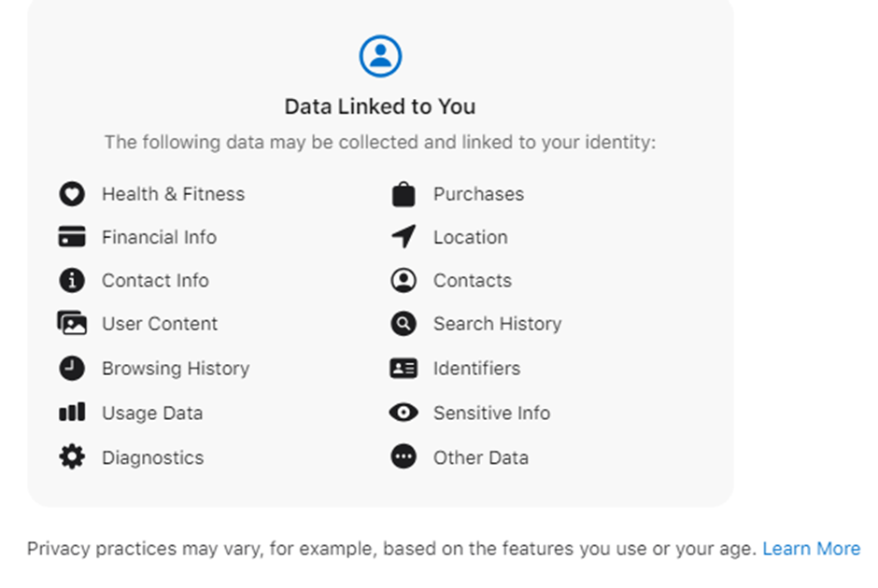The image size is (878, 588).
Task: Click the Browsing History clock icon
Action: pos(73,368)
